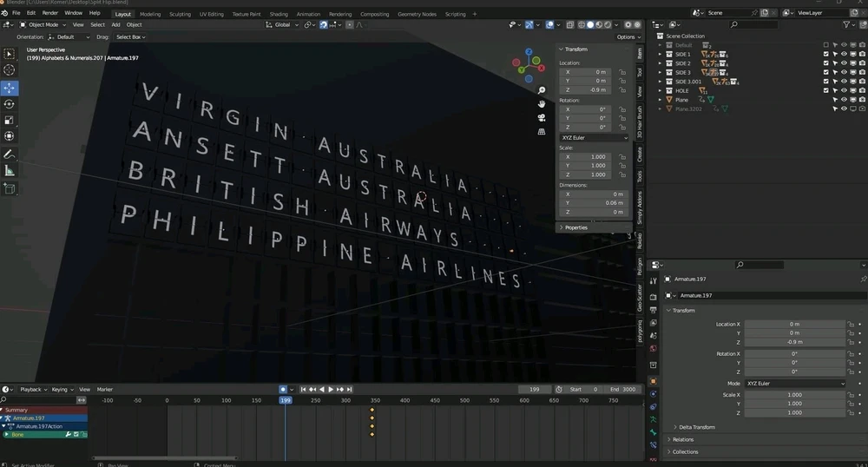Pick the Measure tool
The width and height of the screenshot is (868, 467).
pos(10,171)
